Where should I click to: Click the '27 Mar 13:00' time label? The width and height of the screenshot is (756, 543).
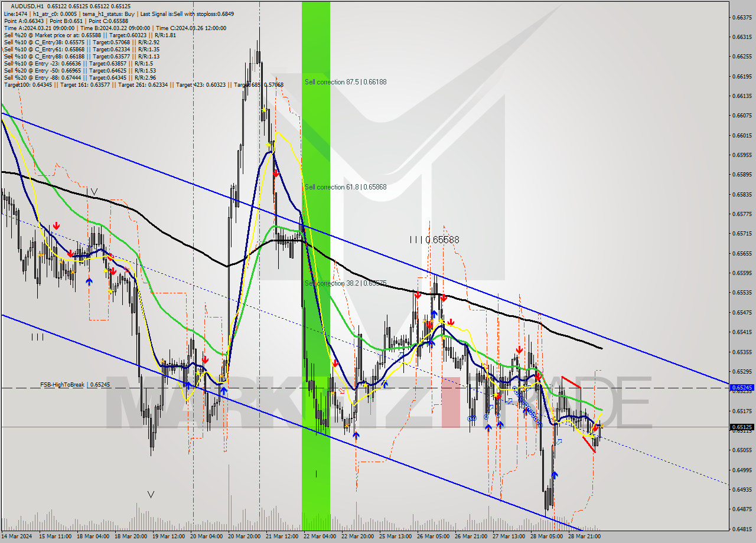pyautogui.click(x=509, y=536)
